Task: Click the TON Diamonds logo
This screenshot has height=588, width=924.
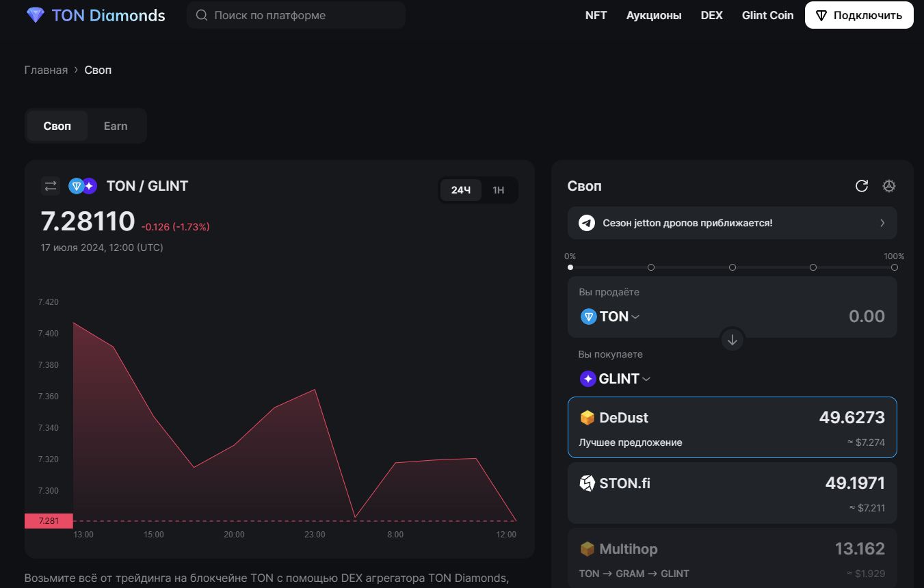Action: tap(96, 15)
